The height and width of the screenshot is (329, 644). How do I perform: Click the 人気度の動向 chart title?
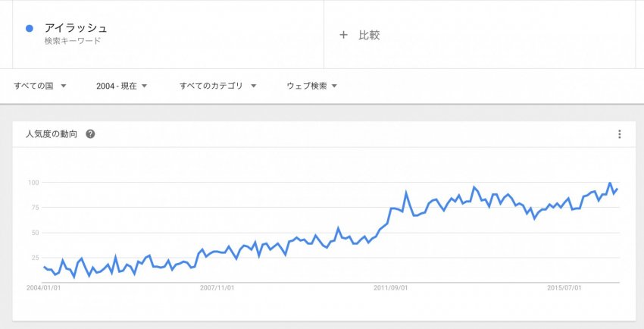[52, 134]
